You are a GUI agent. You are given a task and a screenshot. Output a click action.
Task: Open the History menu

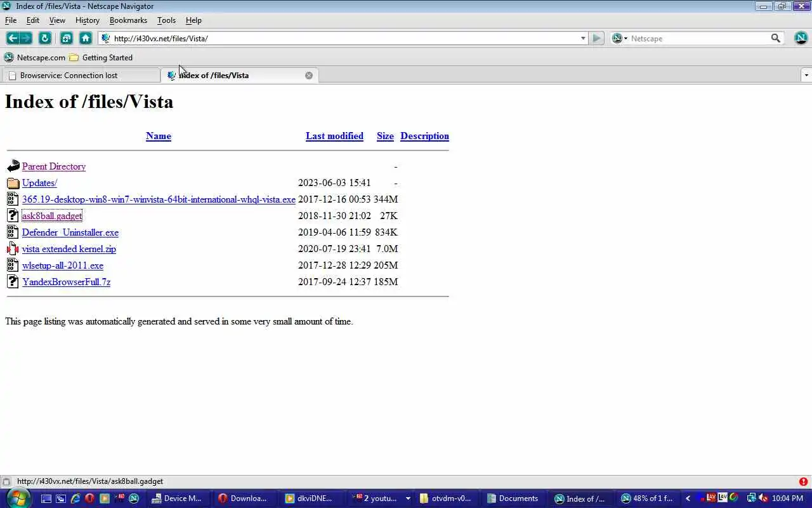(88, 20)
